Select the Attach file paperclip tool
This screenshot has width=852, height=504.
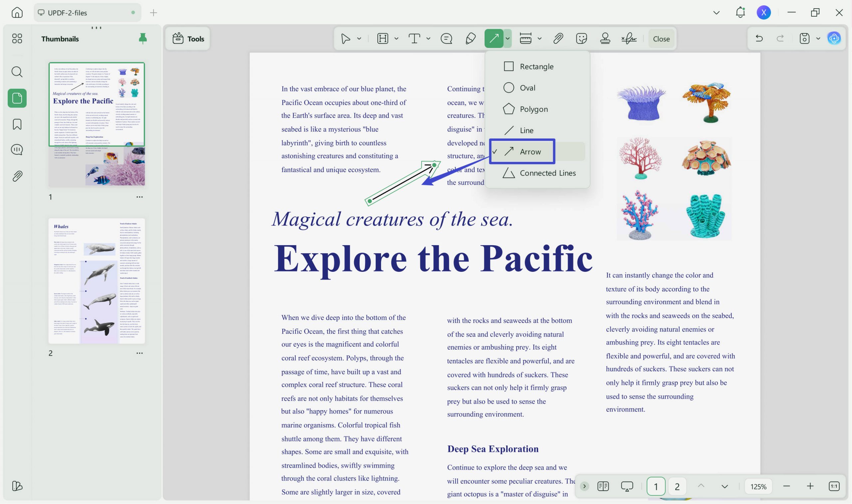[558, 39]
